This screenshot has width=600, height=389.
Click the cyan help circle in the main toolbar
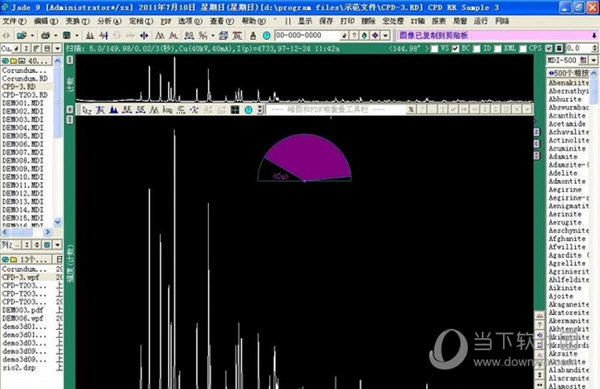[267, 36]
